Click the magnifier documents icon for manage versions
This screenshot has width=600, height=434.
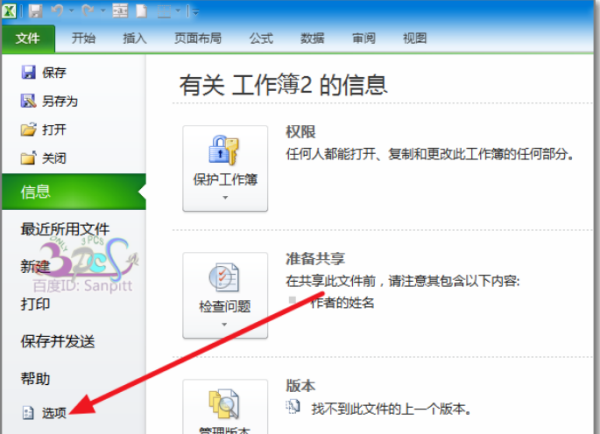pyautogui.click(x=224, y=404)
